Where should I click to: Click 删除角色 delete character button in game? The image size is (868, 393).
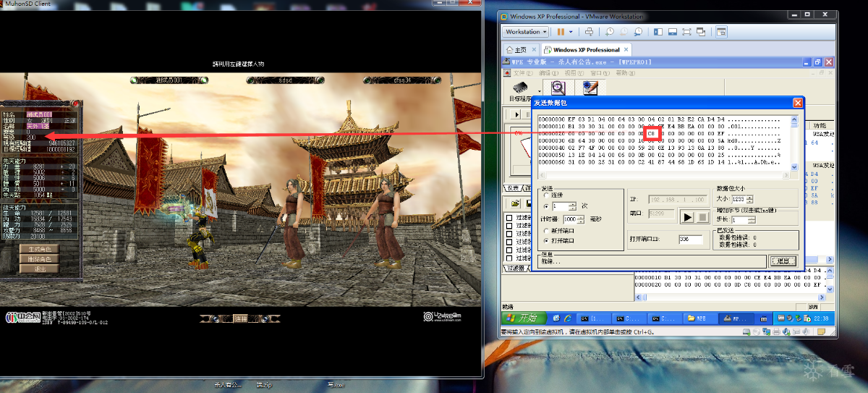click(x=38, y=258)
